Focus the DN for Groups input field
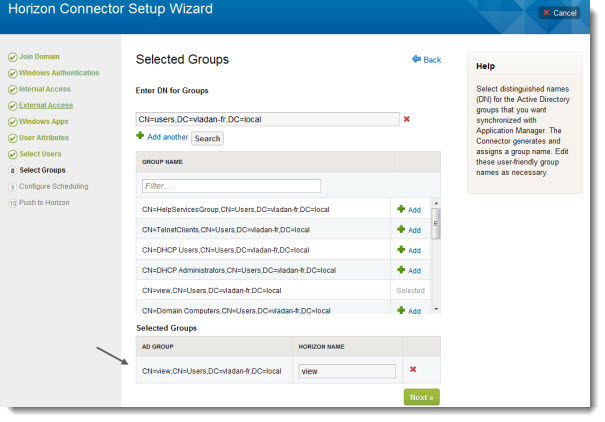 click(x=267, y=119)
